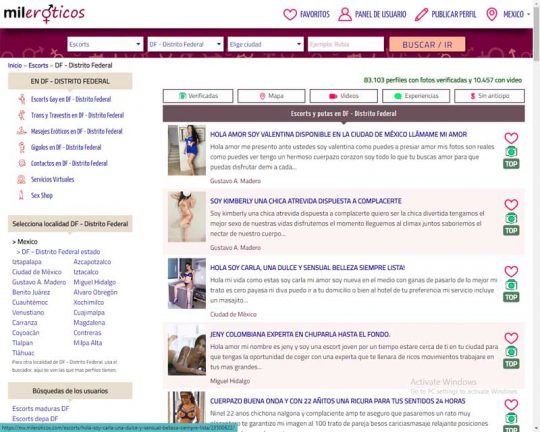Screen dimensions: 540x432
Task: Open the Panel de Usuario user icon
Action: [345, 14]
